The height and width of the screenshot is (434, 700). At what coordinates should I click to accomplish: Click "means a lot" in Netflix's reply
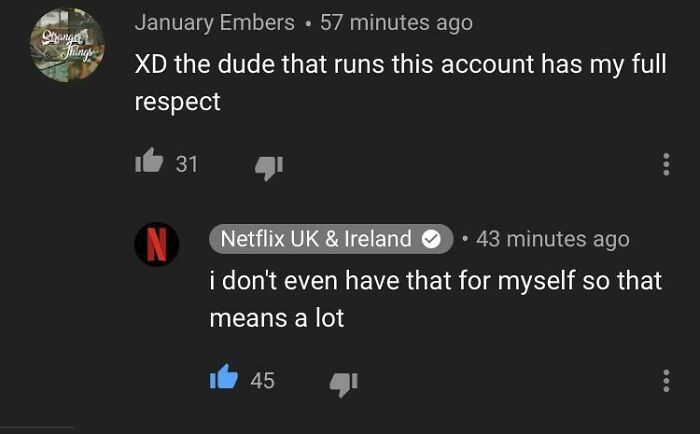coord(276,318)
